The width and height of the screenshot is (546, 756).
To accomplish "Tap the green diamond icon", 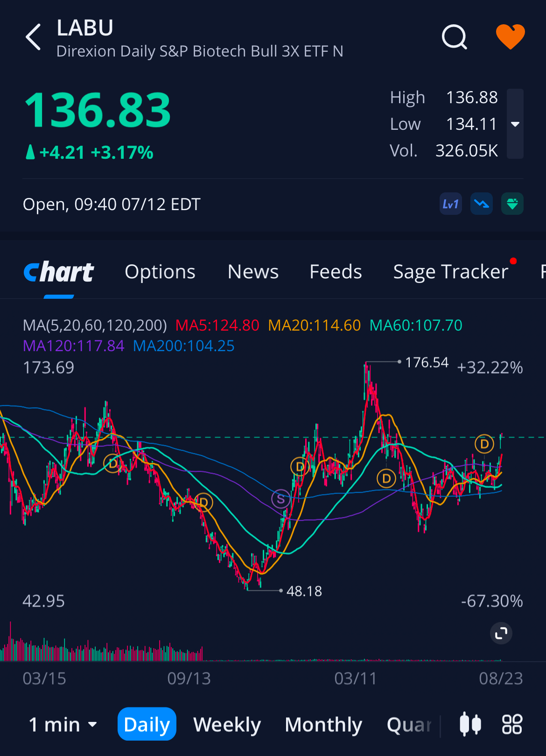I will coord(512,204).
